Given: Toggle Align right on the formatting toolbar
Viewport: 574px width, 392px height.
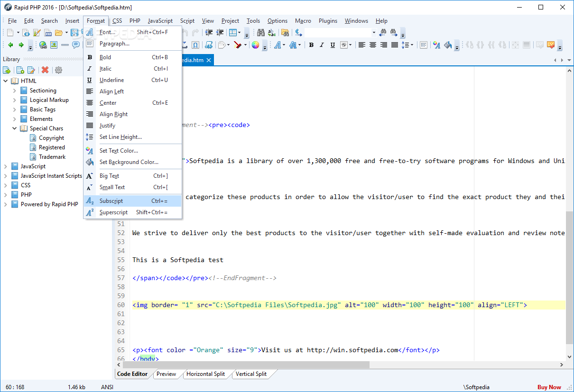Looking at the screenshot, I should (383, 45).
